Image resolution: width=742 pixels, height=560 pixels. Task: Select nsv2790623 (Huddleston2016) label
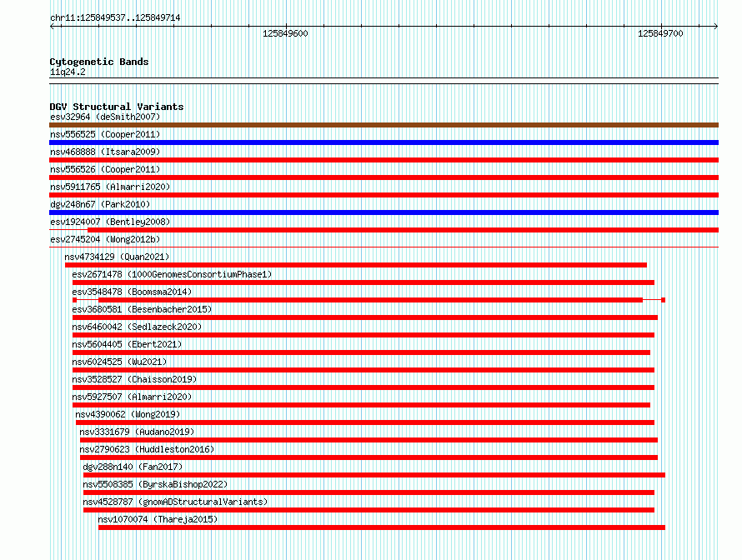(x=147, y=449)
